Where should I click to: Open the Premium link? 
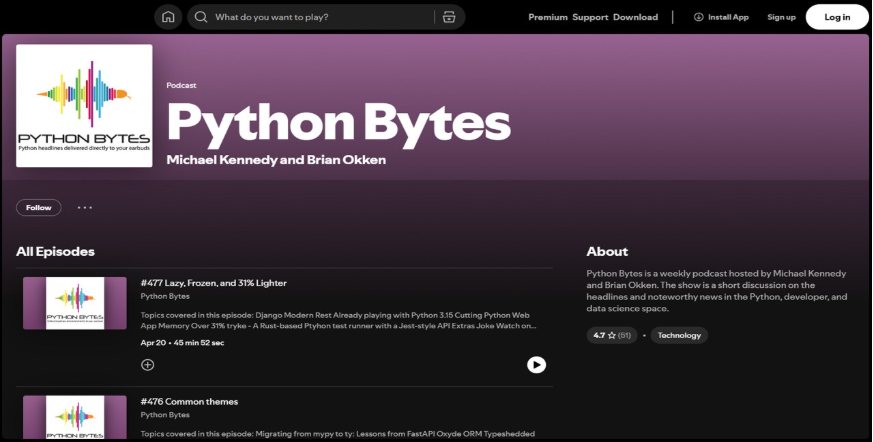[548, 17]
